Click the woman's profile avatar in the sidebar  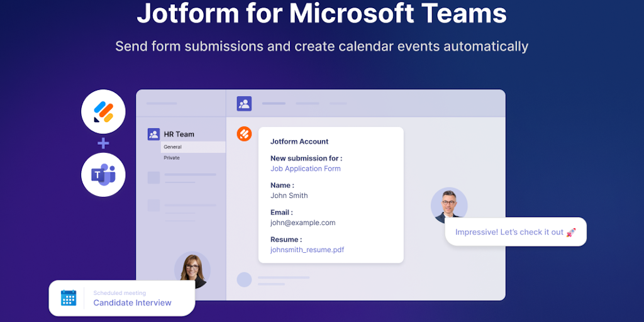[192, 270]
